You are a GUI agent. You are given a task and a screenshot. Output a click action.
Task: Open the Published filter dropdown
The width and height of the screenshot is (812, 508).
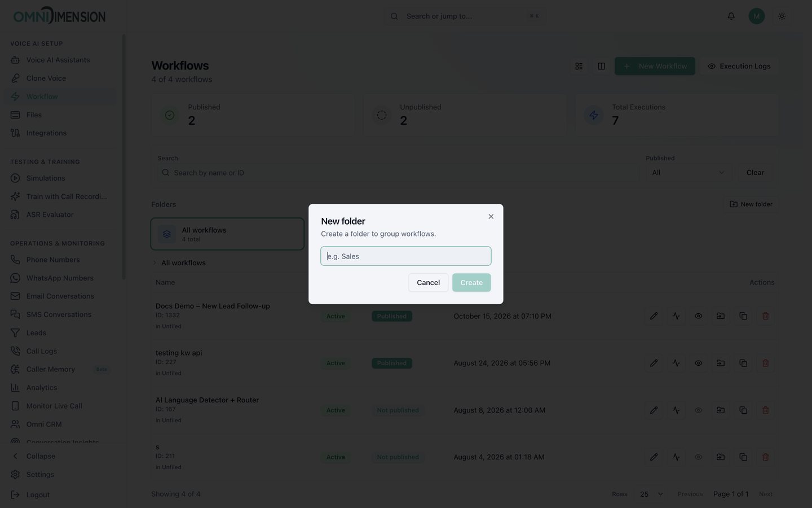tap(689, 173)
